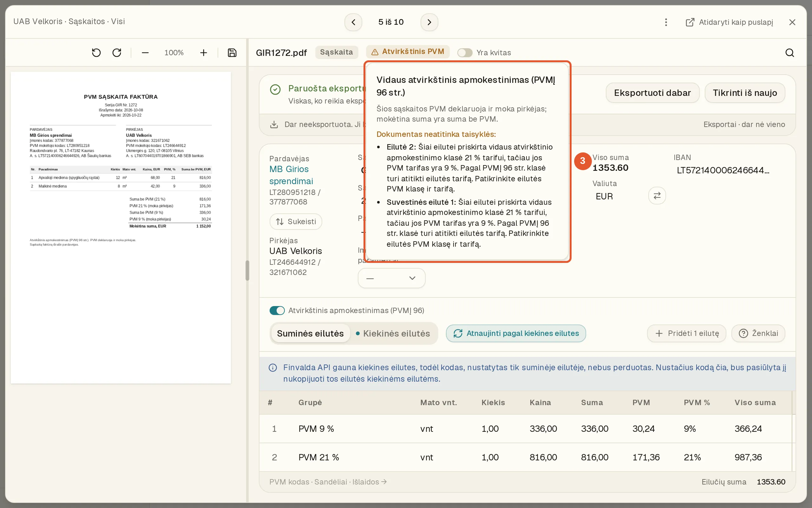This screenshot has height=508, width=812.
Task: Click the PDF invoice page preview
Action: coord(121,227)
